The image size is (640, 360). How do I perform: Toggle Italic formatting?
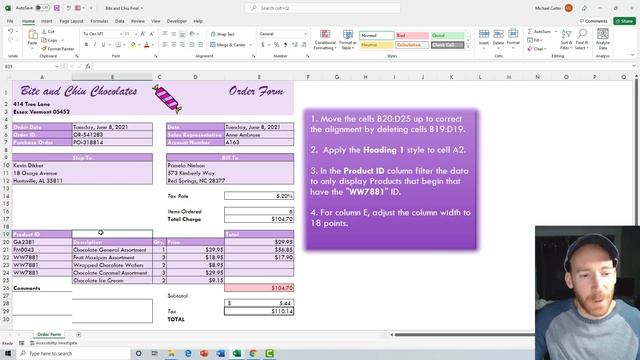click(x=95, y=44)
